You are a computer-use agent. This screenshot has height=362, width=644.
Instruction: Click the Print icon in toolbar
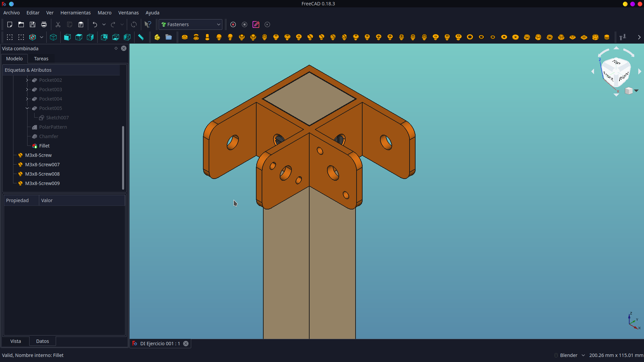click(x=44, y=24)
